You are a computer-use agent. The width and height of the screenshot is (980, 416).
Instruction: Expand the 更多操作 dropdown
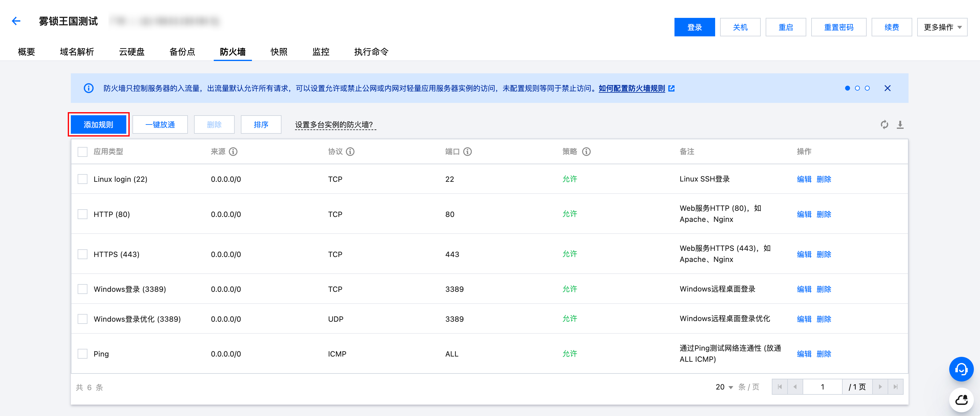pos(942,27)
